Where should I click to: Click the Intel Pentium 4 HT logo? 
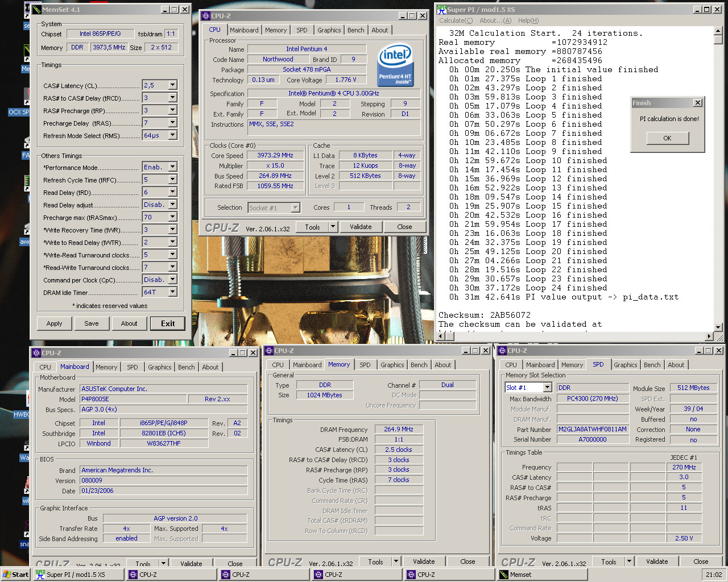coord(395,66)
